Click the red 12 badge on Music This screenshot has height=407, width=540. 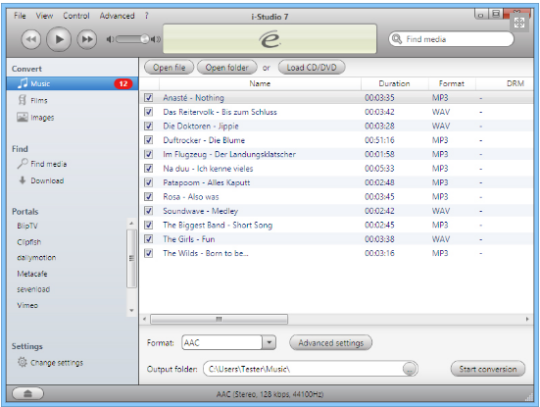tap(123, 84)
